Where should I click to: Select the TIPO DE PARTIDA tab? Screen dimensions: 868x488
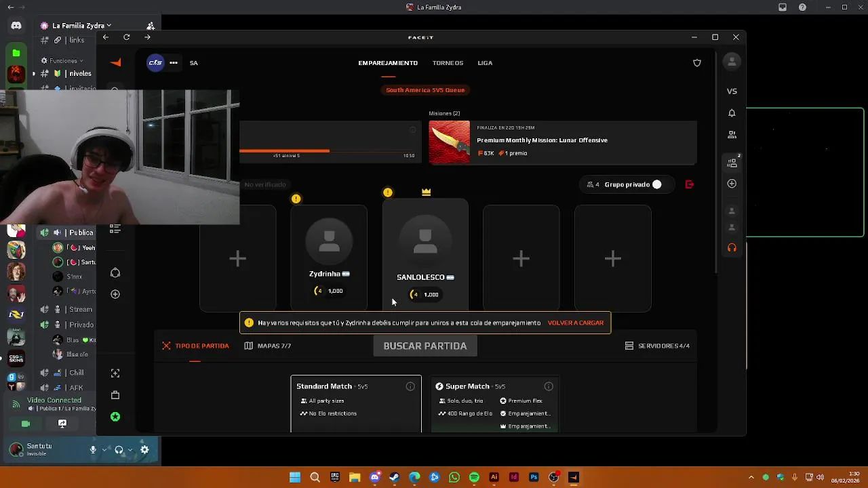coord(195,346)
